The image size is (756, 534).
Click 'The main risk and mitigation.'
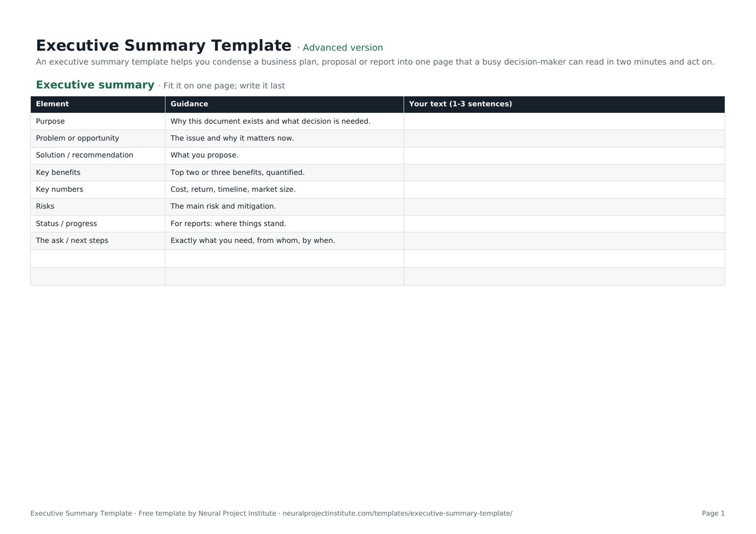(x=223, y=206)
